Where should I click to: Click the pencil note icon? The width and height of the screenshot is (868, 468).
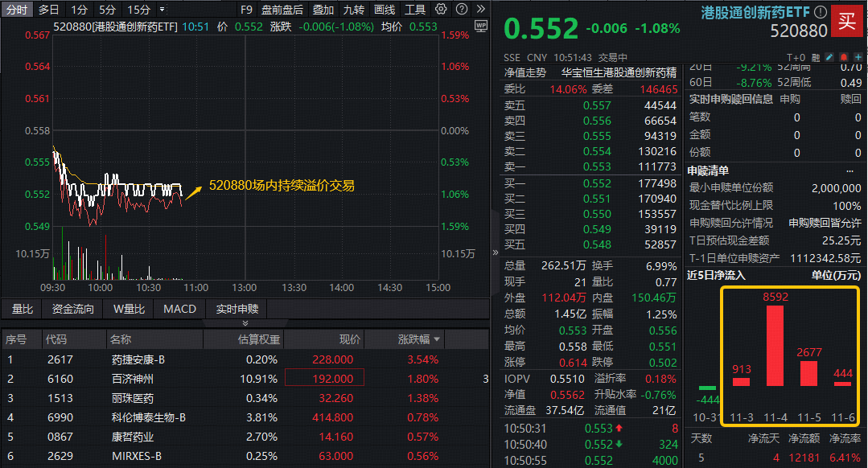(x=829, y=58)
